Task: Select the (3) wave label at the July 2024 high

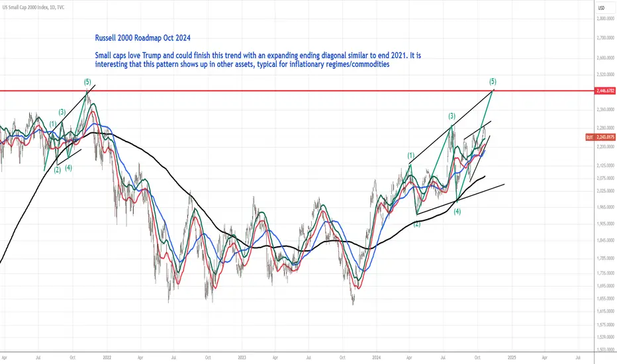Action: tap(451, 116)
